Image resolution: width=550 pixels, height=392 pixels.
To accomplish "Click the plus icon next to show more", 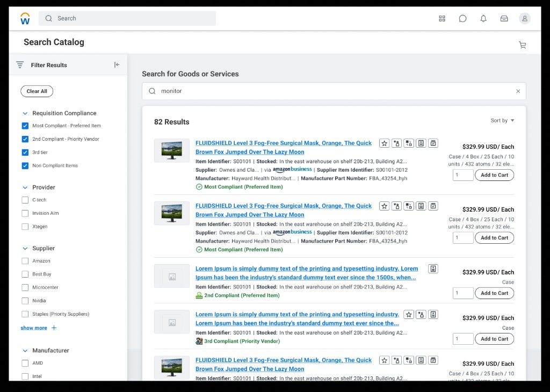I will (x=54, y=328).
